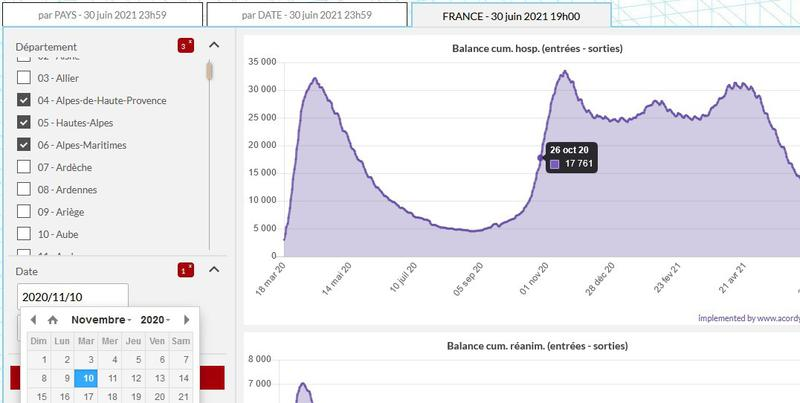Open the Novembre month dropdown

click(101, 320)
